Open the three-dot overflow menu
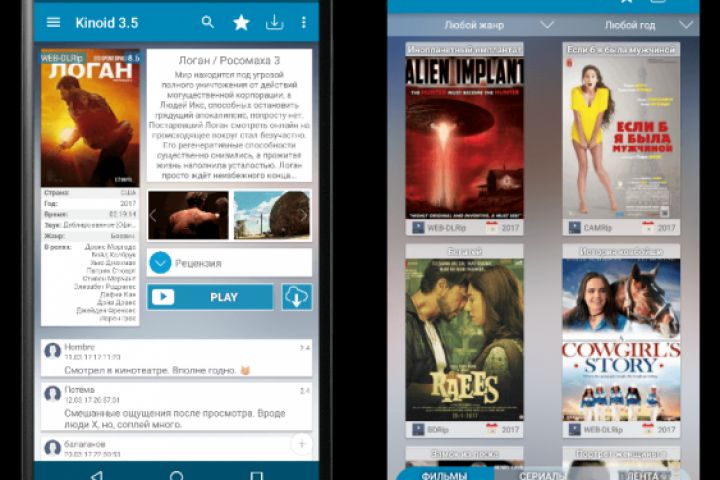The image size is (720, 480). (304, 22)
